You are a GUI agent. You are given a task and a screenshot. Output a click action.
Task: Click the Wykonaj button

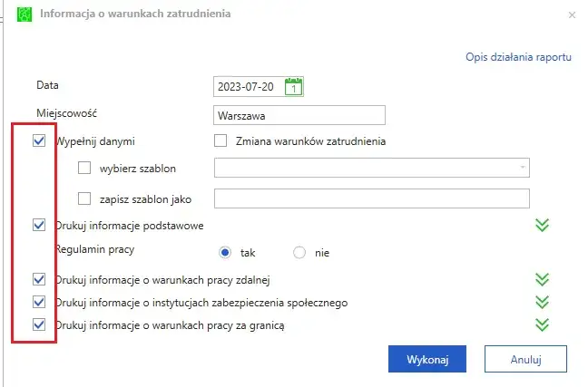click(x=427, y=359)
